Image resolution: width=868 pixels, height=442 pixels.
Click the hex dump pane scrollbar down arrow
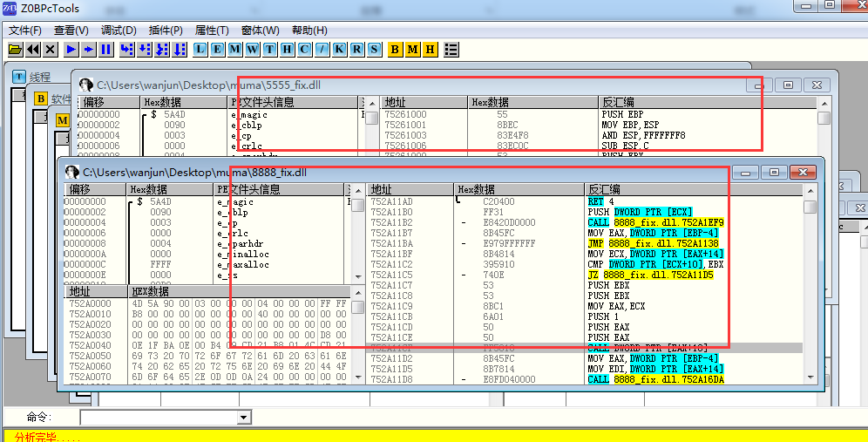[x=358, y=377]
